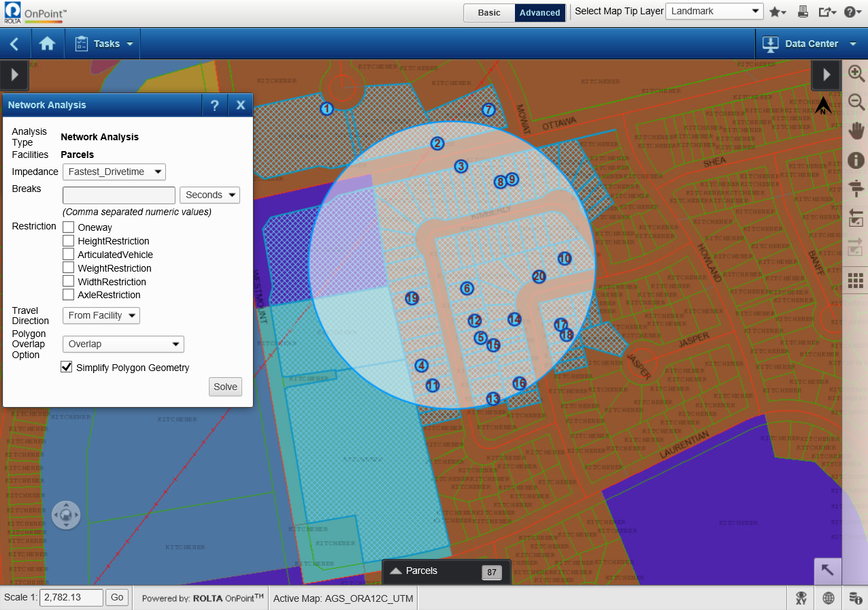Open the Impedance Fastest_Drivetime dropdown
Screen dimensions: 868x610
coord(114,172)
